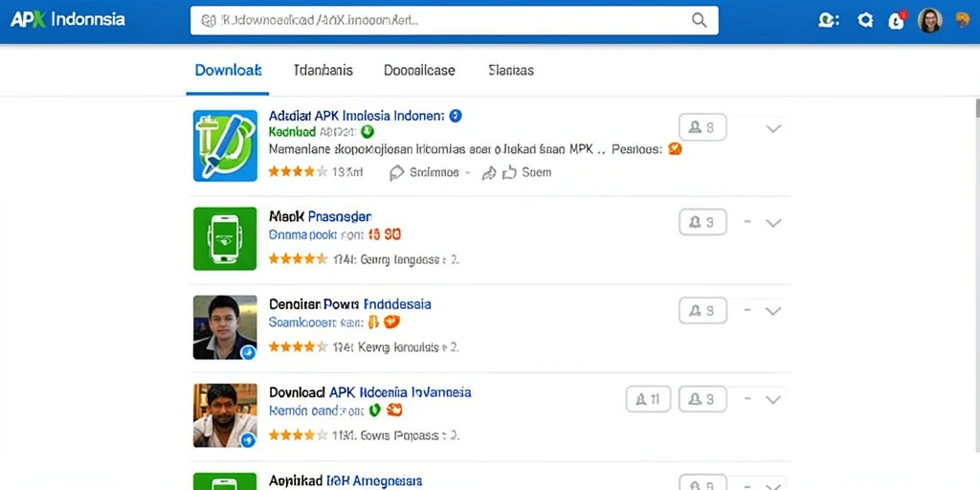980x490 pixels.
Task: Switch to the Slanicas tab
Action: tap(511, 70)
